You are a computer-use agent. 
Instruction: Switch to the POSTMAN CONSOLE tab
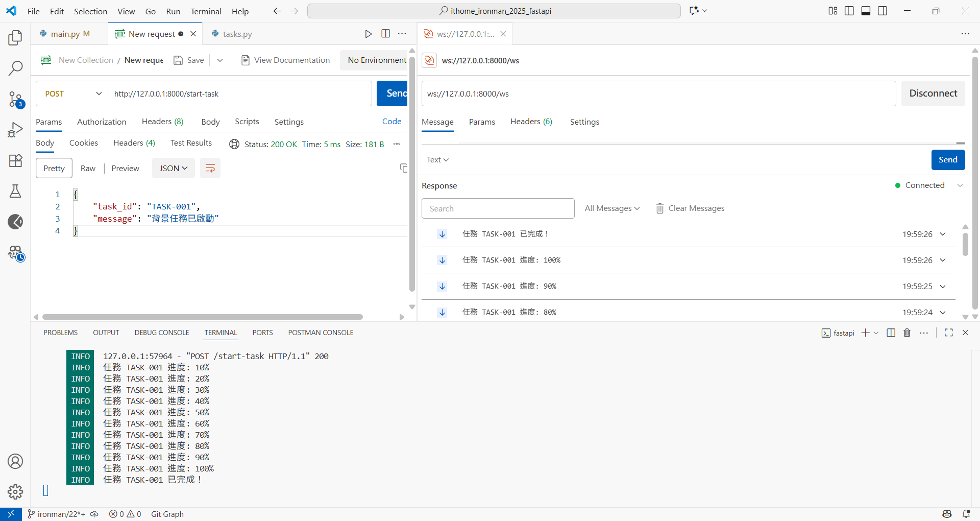coord(321,333)
